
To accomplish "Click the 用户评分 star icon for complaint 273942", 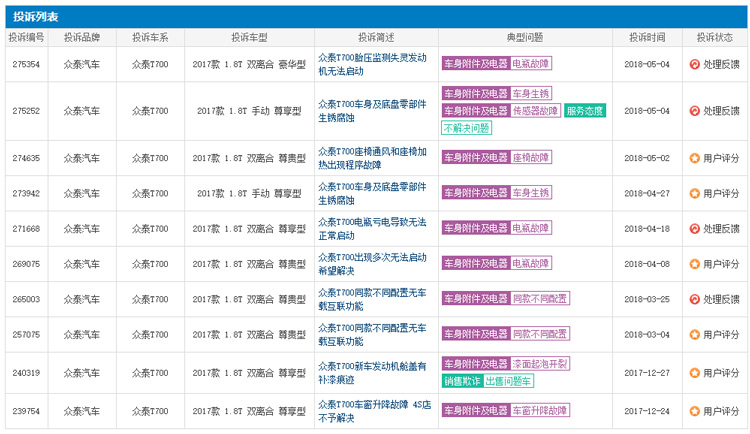I will tap(695, 194).
